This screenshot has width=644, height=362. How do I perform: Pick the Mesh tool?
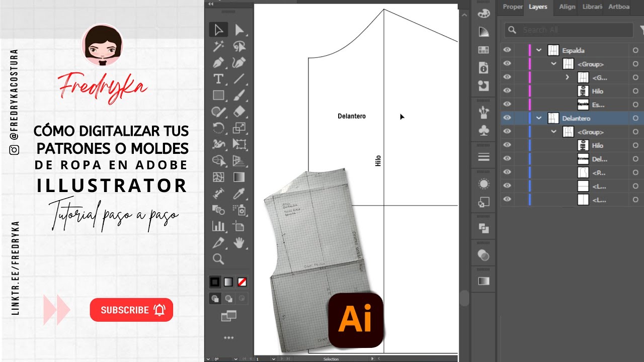point(218,177)
